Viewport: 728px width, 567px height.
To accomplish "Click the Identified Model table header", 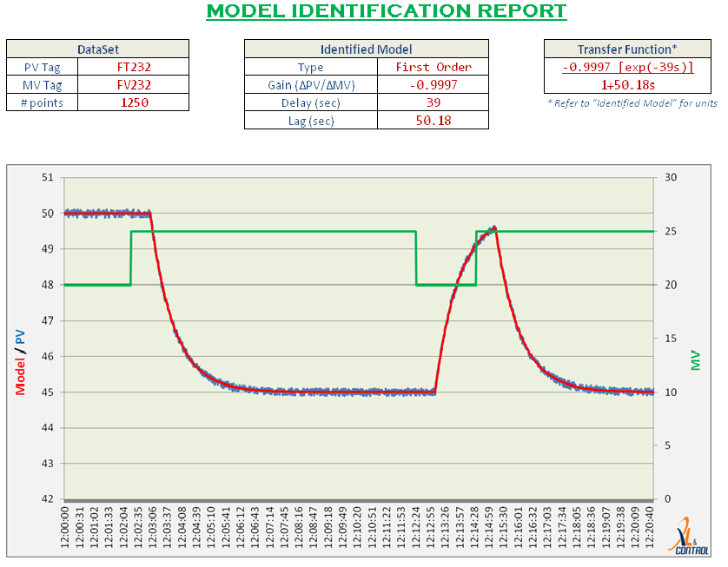I will (367, 49).
